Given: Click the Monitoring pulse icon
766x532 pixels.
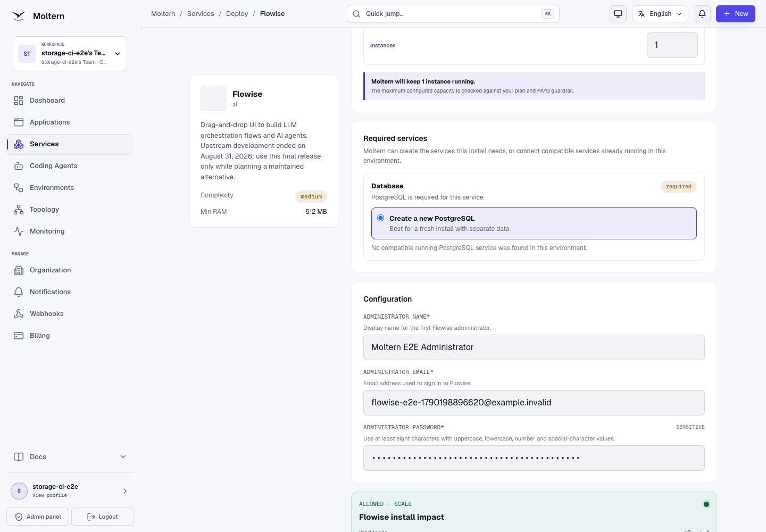Looking at the screenshot, I should click(x=19, y=231).
